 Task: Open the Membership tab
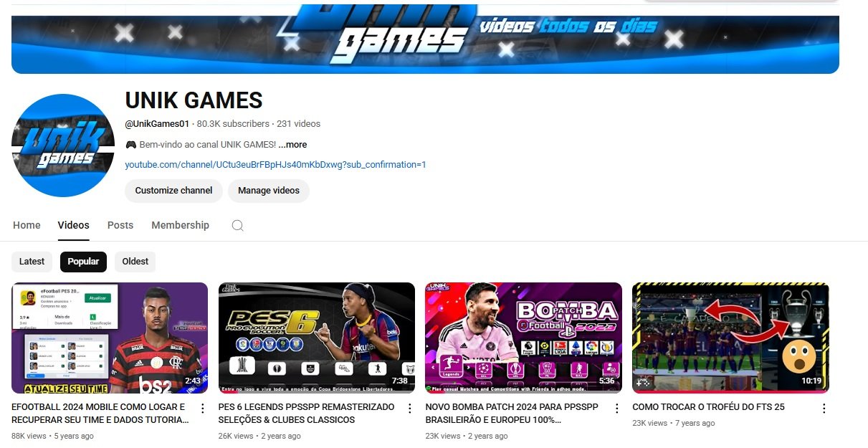pos(180,225)
